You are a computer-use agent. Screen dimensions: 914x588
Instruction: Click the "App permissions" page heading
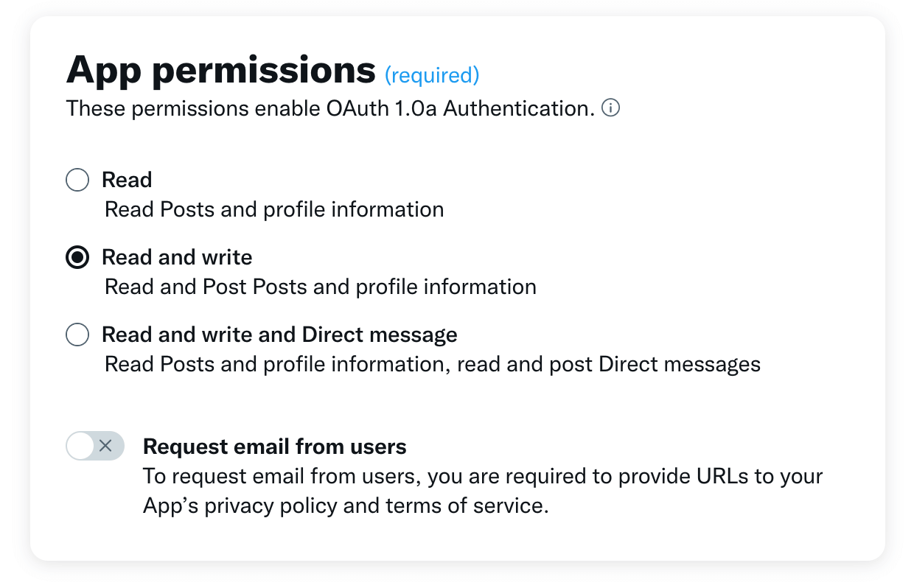point(220,69)
